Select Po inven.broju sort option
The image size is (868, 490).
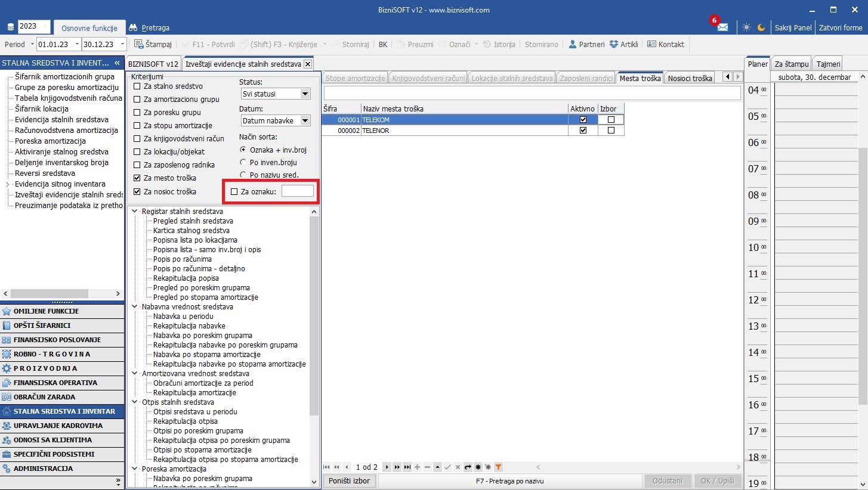click(243, 162)
